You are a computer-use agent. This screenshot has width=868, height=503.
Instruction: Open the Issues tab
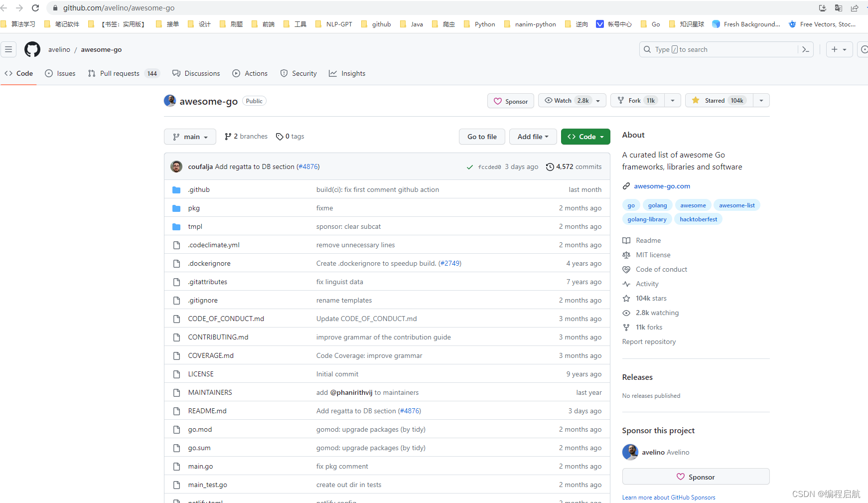click(60, 73)
